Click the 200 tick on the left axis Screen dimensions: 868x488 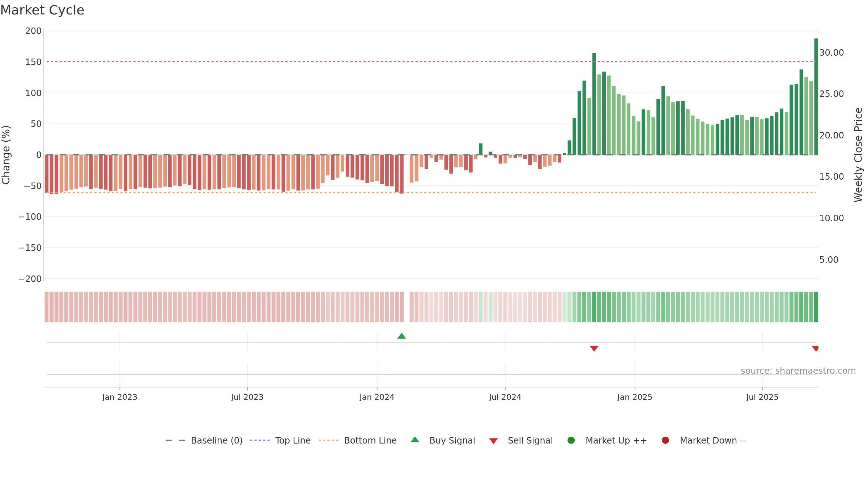(x=33, y=31)
